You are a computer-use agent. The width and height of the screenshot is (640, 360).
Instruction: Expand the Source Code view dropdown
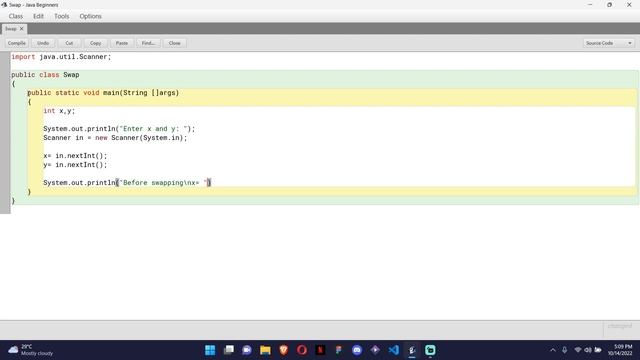coord(608,43)
